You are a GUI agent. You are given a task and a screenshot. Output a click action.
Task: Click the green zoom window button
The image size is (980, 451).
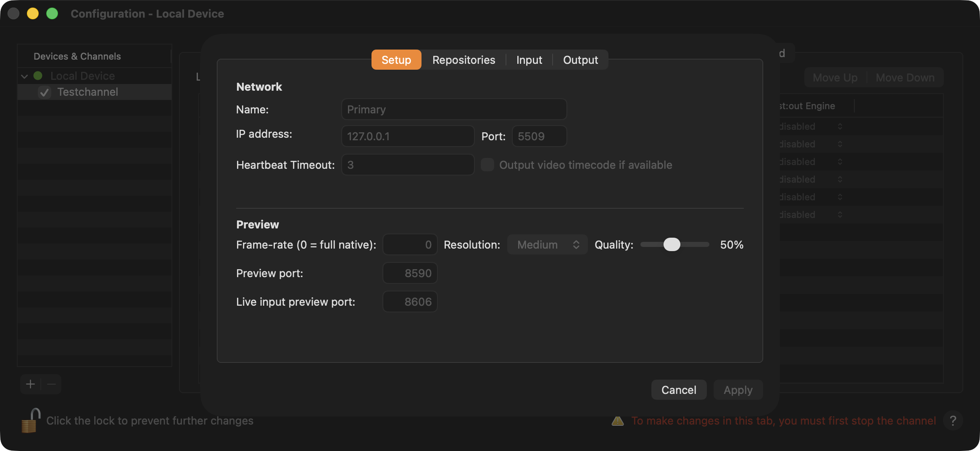52,13
